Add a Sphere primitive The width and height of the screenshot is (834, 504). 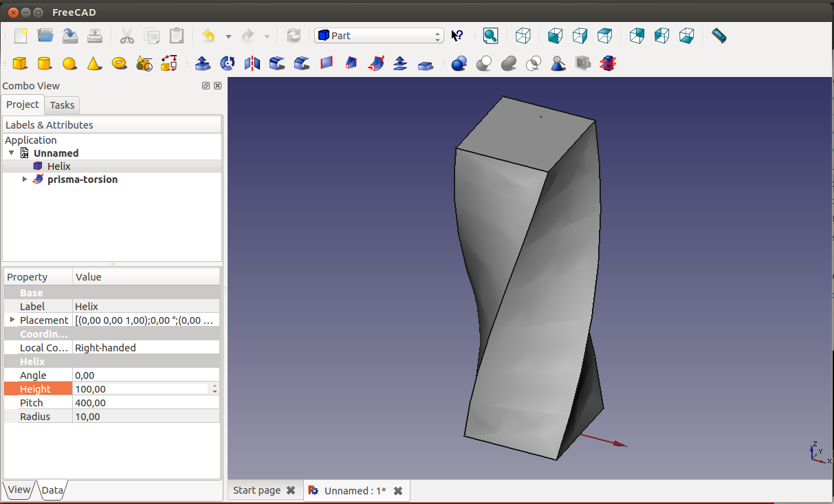click(x=69, y=64)
